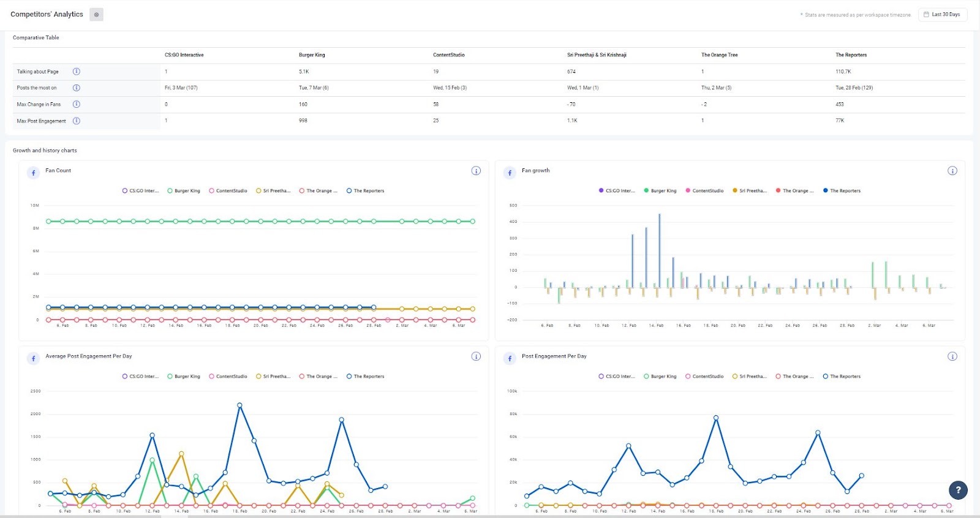Click info icon beside Max Post Engagement
Viewport: 980px width, 518px height.
pos(77,121)
